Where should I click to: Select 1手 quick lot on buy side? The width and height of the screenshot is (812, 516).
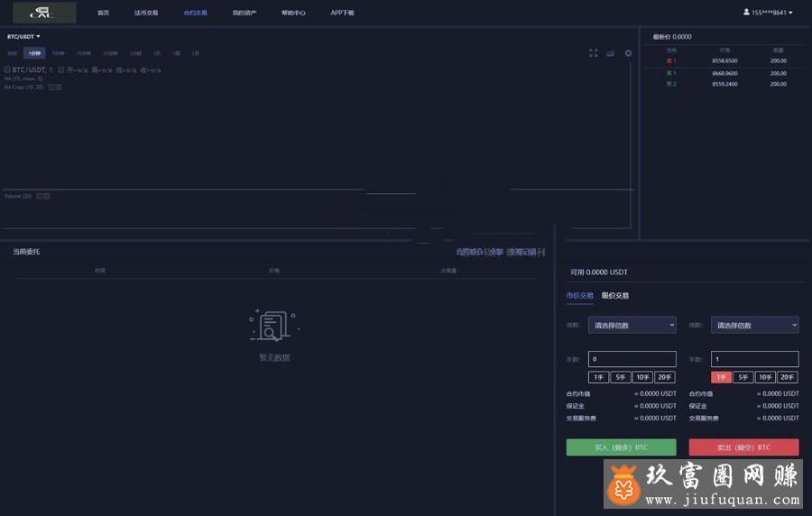598,378
